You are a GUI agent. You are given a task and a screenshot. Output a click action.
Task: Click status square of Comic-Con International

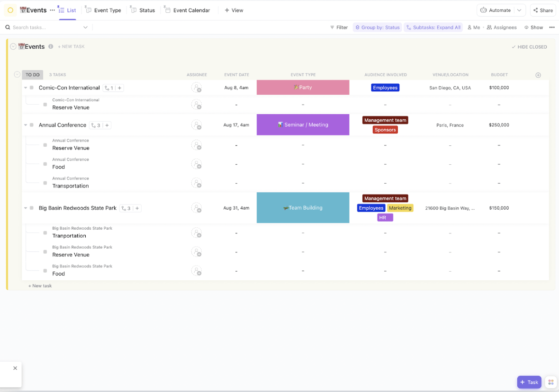coord(32,88)
